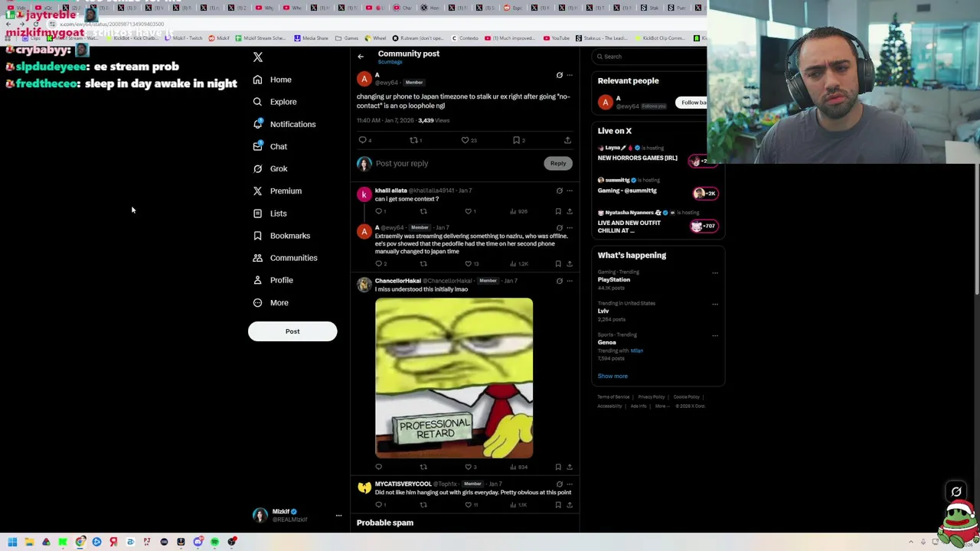Open the Windows Start button on taskbar
980x551 pixels.
(12, 542)
